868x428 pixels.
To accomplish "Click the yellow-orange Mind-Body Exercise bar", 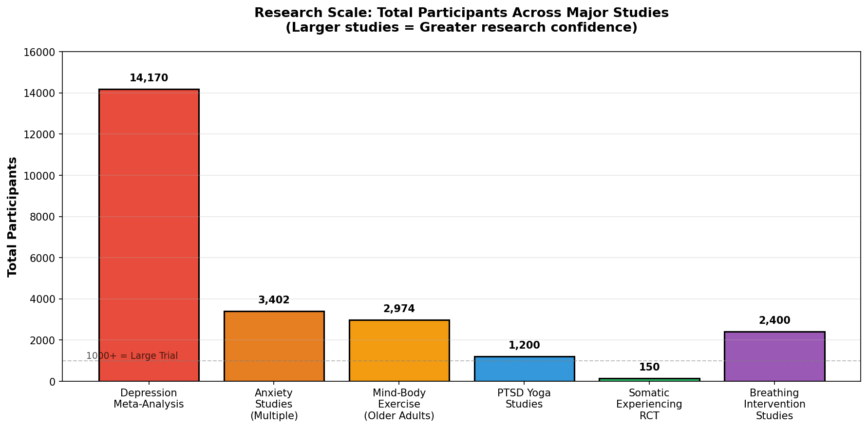I will point(399,351).
